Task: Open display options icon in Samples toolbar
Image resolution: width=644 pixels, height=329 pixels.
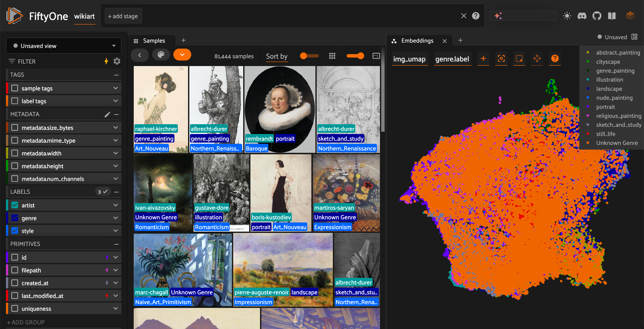Action: click(376, 56)
